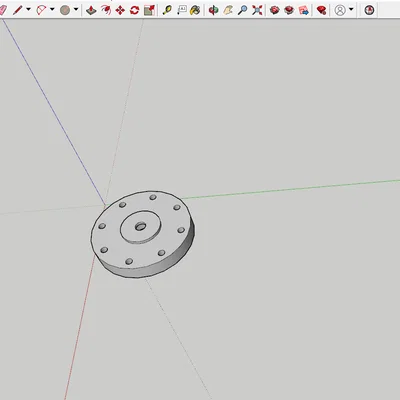Activate the Orbit tool

coord(213,10)
